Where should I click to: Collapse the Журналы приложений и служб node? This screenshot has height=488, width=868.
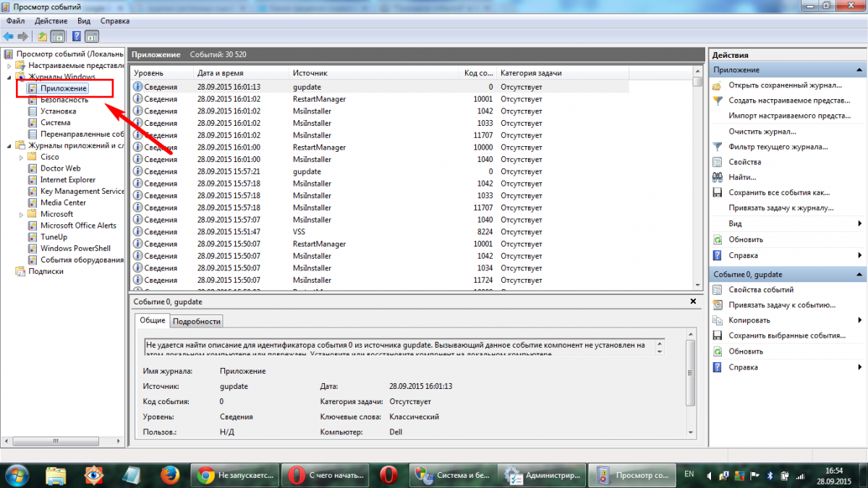[9, 145]
